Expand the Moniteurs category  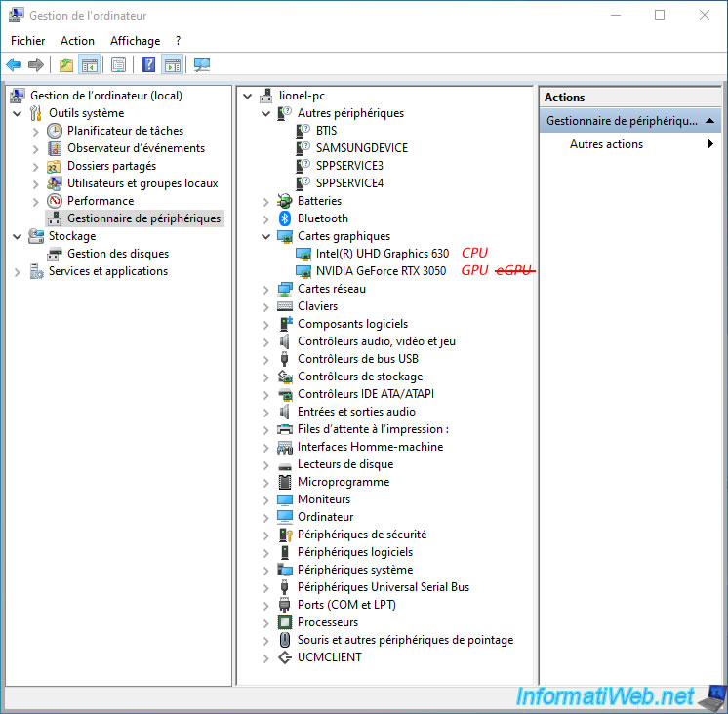[265, 500]
